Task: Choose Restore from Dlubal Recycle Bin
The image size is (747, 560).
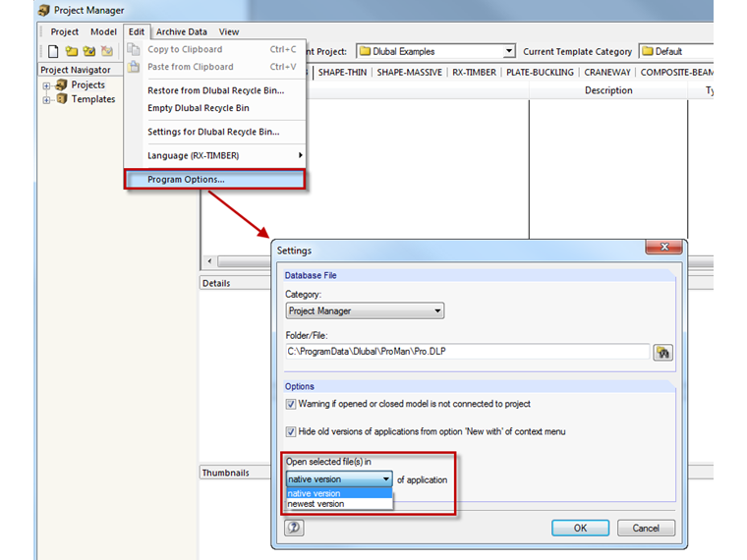Action: [215, 90]
